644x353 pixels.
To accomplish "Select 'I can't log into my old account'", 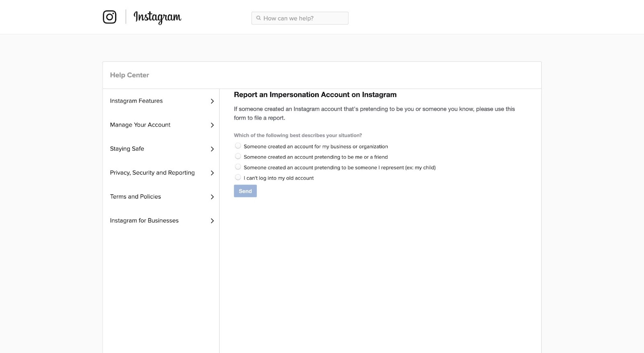I will (238, 177).
